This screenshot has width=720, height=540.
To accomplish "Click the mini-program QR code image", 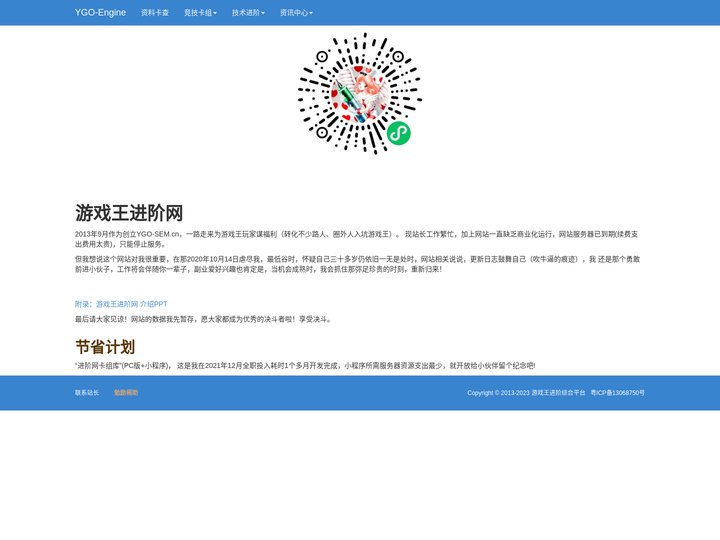I will click(x=360, y=94).
